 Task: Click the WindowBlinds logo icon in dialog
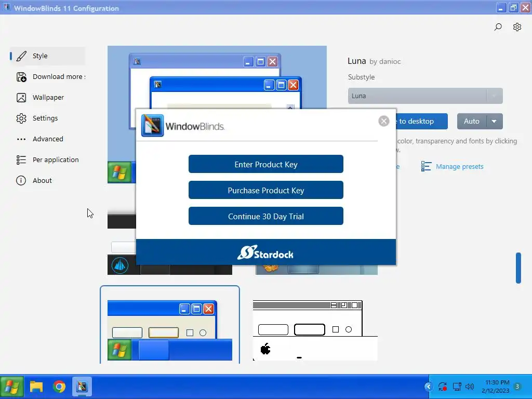152,126
